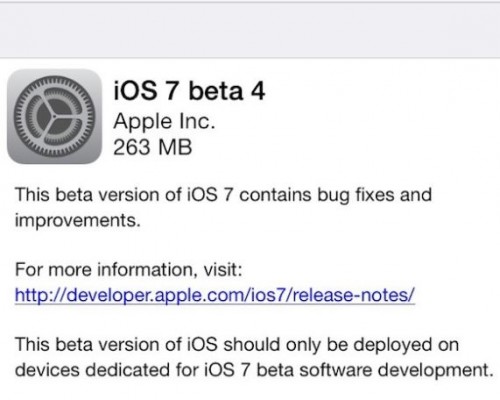Screen dimensions: 500x400
Task: Click the Settings gear app icon
Action: coord(54,116)
